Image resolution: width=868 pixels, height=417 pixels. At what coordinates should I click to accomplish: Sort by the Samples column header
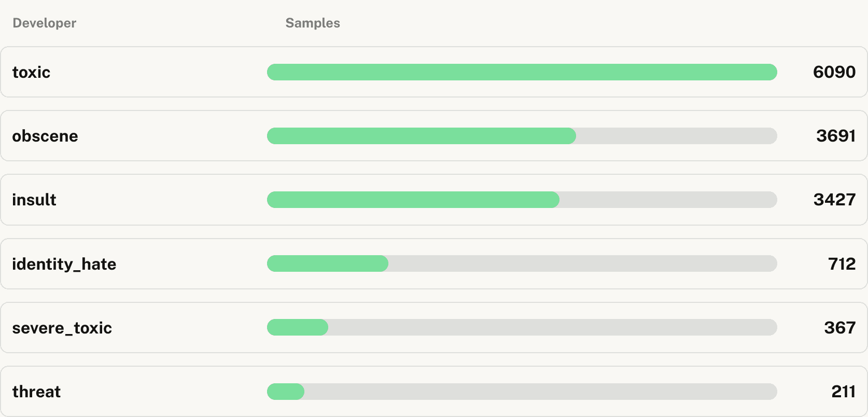click(313, 23)
